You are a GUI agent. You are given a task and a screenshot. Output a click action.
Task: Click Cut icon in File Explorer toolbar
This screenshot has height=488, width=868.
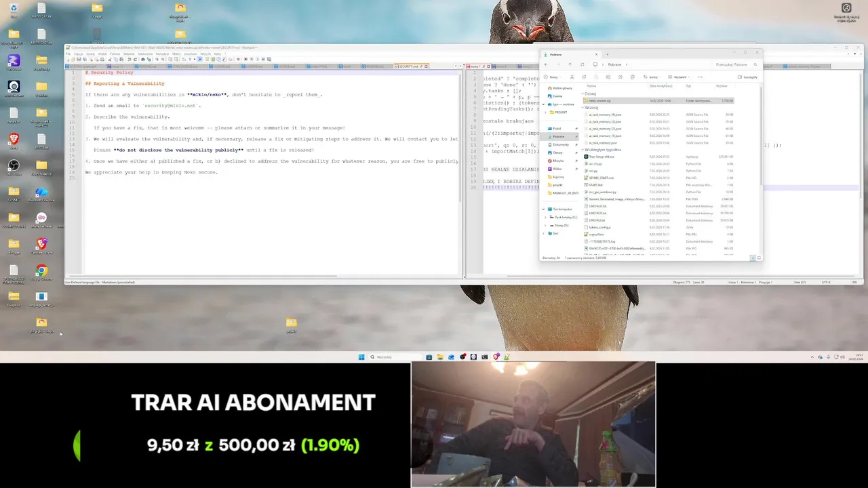click(x=572, y=77)
